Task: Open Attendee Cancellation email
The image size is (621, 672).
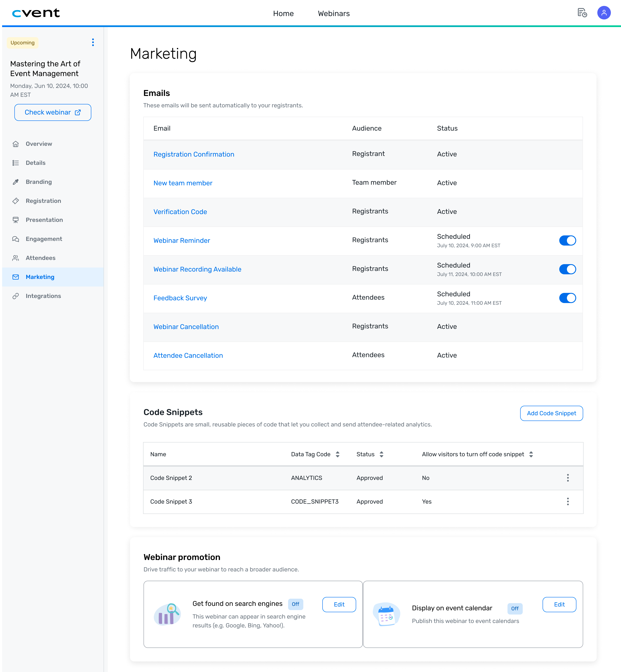Action: (x=188, y=355)
